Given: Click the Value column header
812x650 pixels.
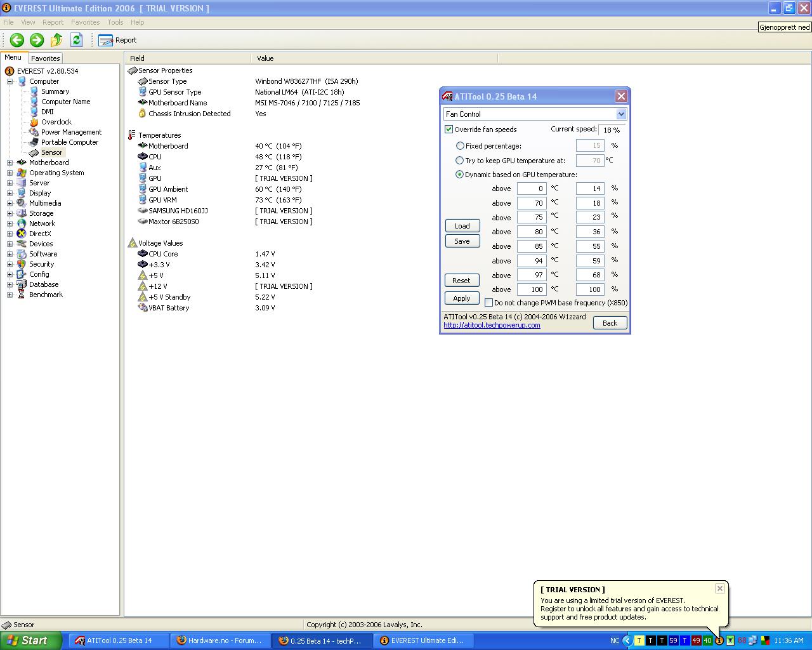Looking at the screenshot, I should pyautogui.click(x=374, y=58).
